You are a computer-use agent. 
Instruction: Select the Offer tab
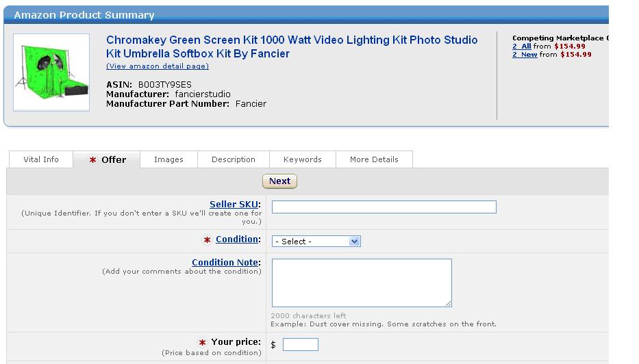point(108,159)
